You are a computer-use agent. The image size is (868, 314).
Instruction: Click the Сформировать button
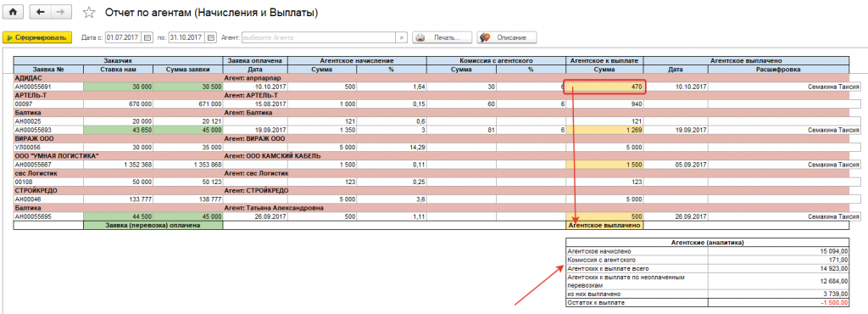tap(37, 37)
